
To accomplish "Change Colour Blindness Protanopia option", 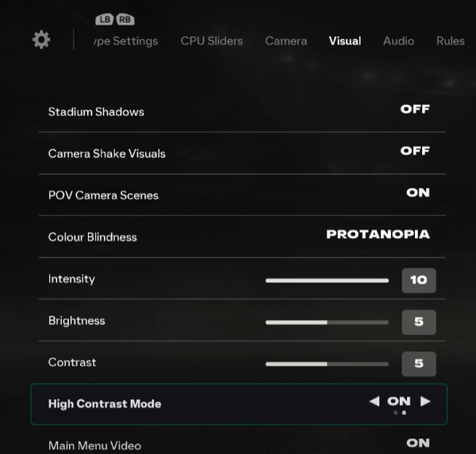I will point(378,234).
